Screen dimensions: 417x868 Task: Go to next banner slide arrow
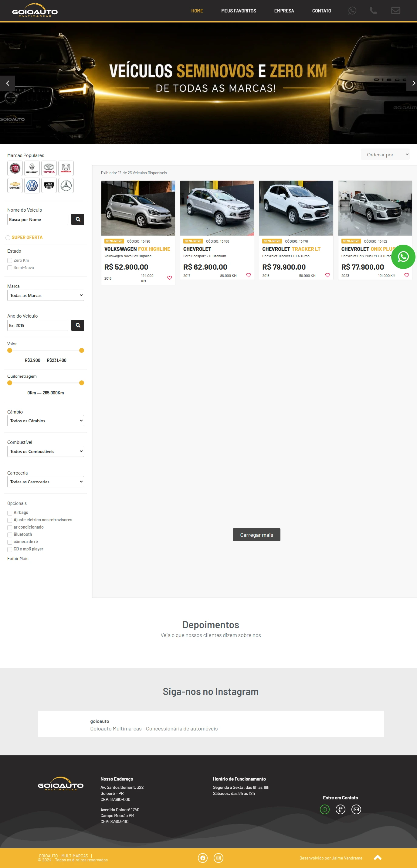(412, 83)
